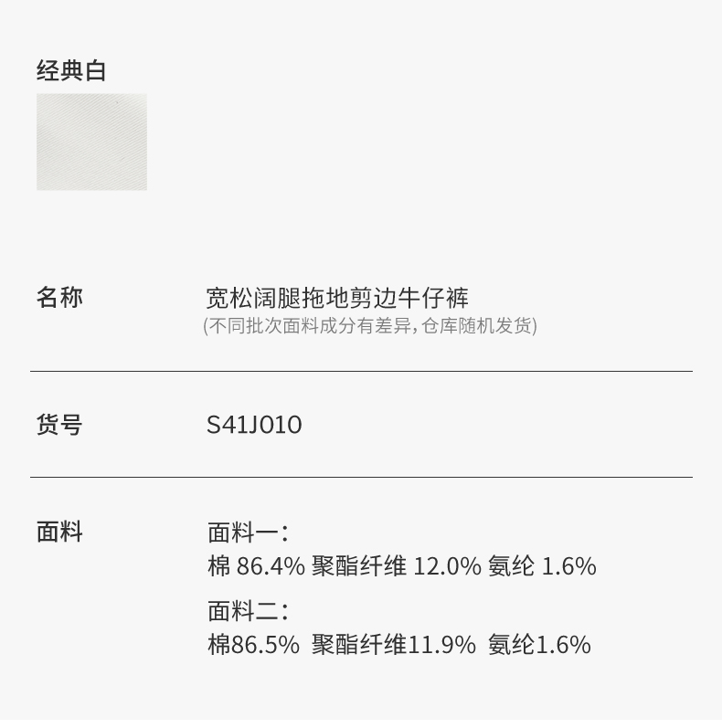This screenshot has width=722, height=728.
Task: Click the 棉 86.4% composition value
Action: pyautogui.click(x=256, y=566)
